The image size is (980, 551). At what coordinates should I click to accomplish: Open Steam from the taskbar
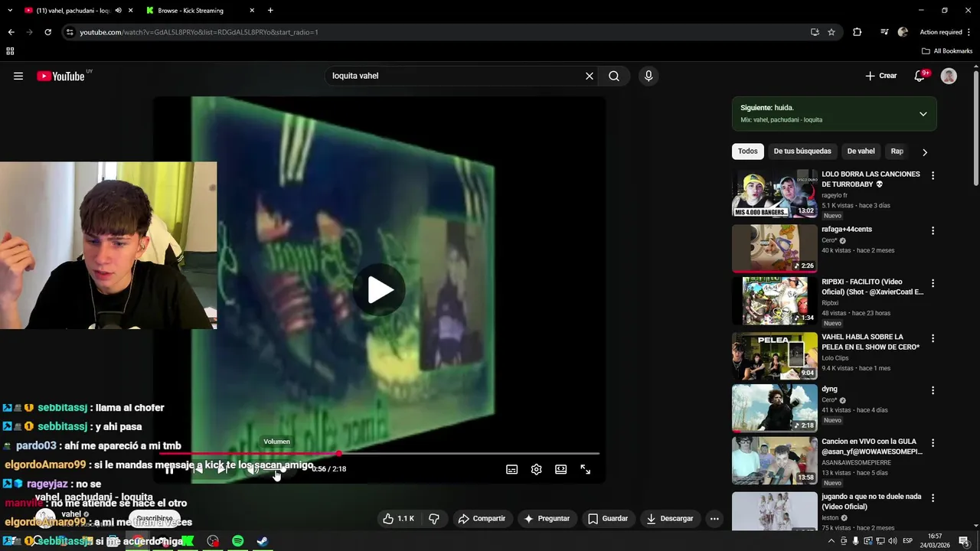[x=262, y=541]
